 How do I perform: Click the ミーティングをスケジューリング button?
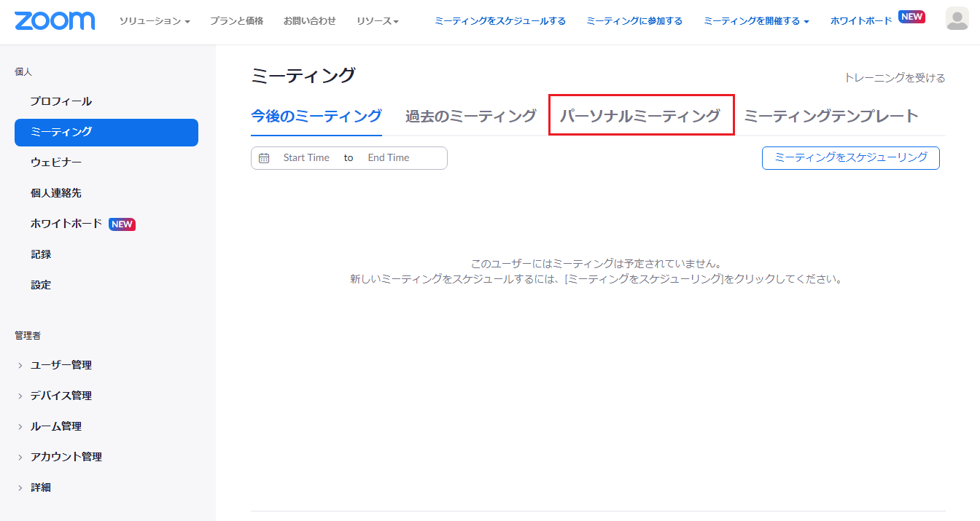[850, 157]
